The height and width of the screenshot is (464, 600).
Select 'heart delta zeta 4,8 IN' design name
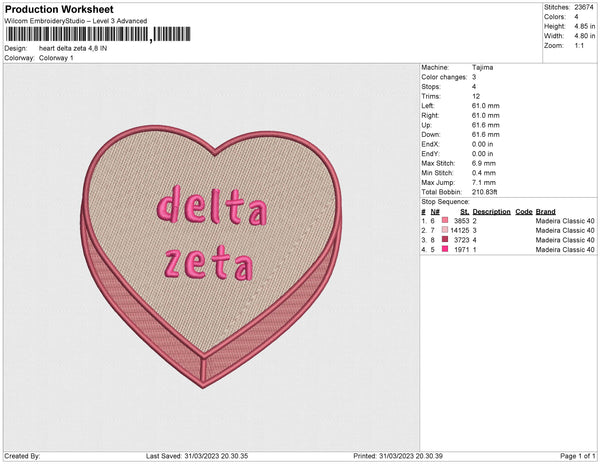pos(73,49)
